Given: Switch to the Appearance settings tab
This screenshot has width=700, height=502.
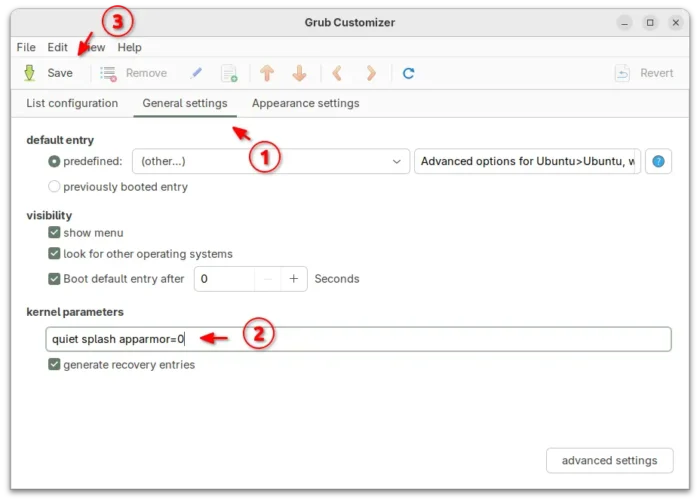Looking at the screenshot, I should coord(305,103).
